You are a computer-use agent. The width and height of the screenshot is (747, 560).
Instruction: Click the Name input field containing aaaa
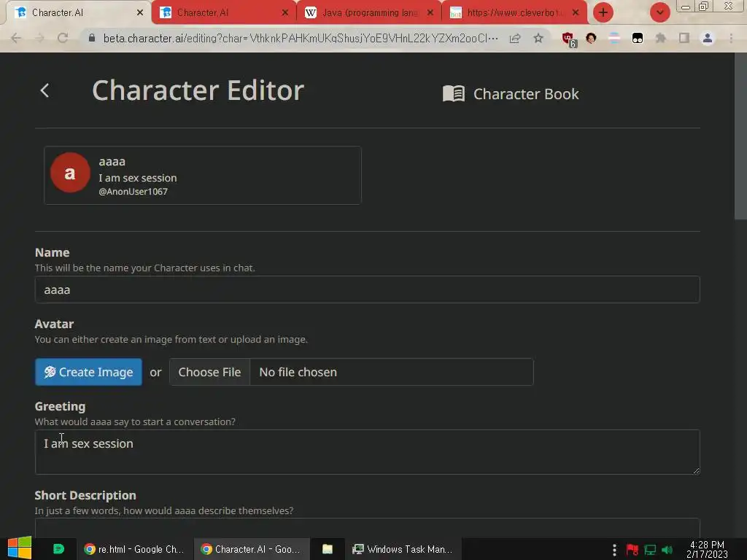point(367,289)
